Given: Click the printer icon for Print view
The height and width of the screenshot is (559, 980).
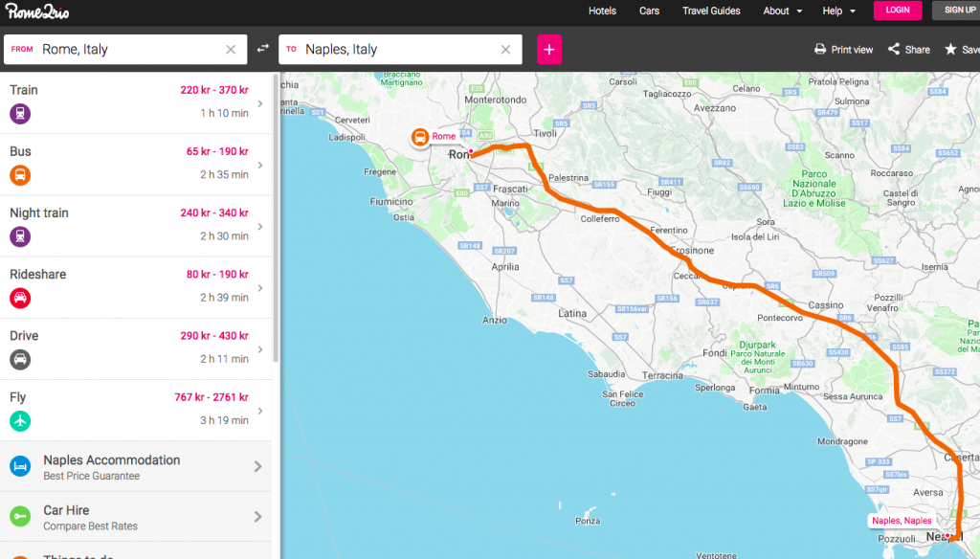Looking at the screenshot, I should [x=820, y=49].
